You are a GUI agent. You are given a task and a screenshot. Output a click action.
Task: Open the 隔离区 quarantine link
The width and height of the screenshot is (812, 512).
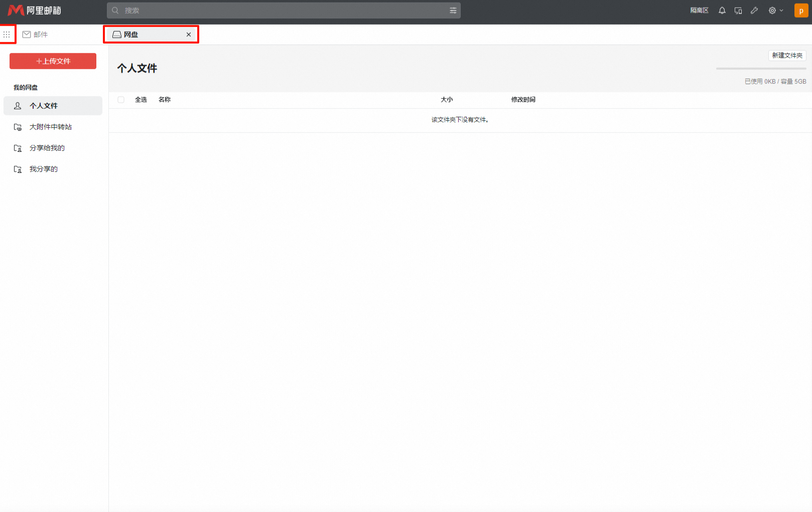tap(699, 11)
